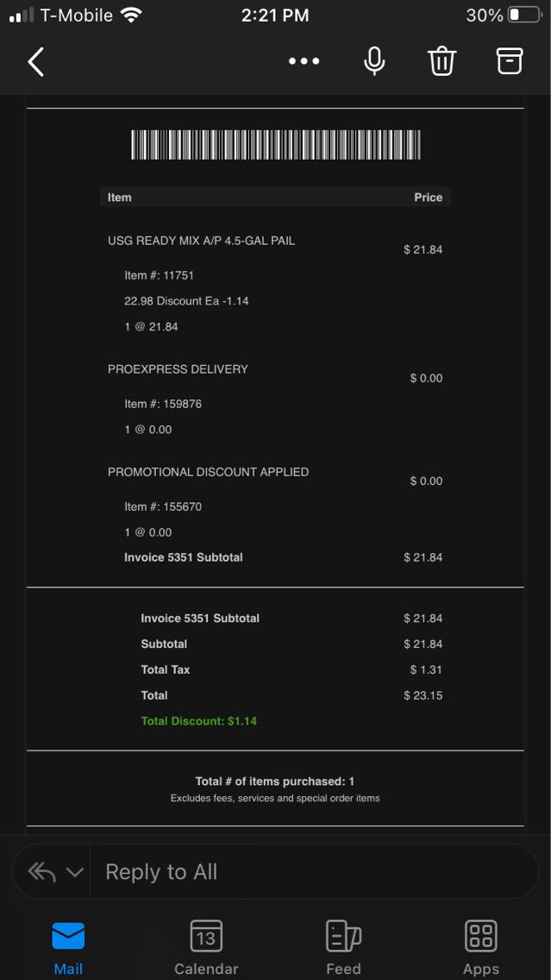Open the three-dot more options menu

click(x=304, y=61)
